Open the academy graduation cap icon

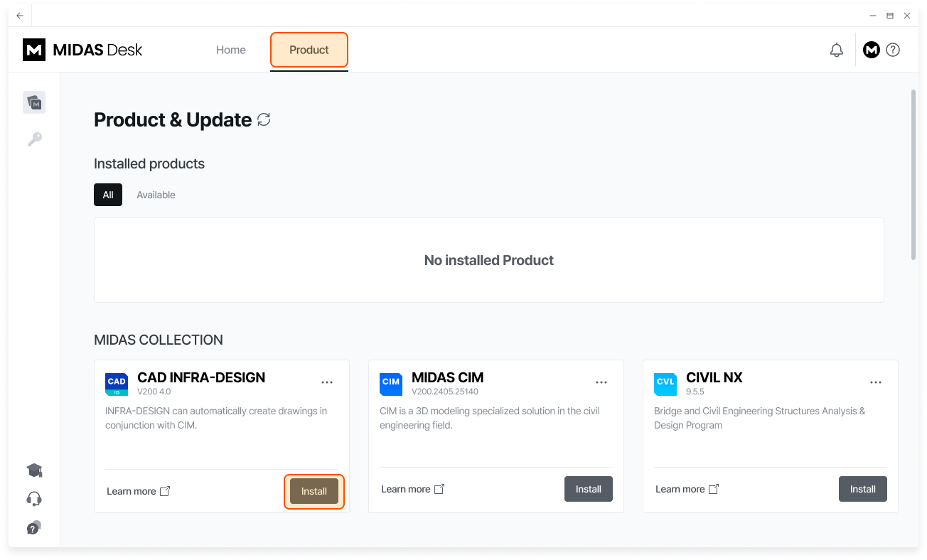pos(34,470)
